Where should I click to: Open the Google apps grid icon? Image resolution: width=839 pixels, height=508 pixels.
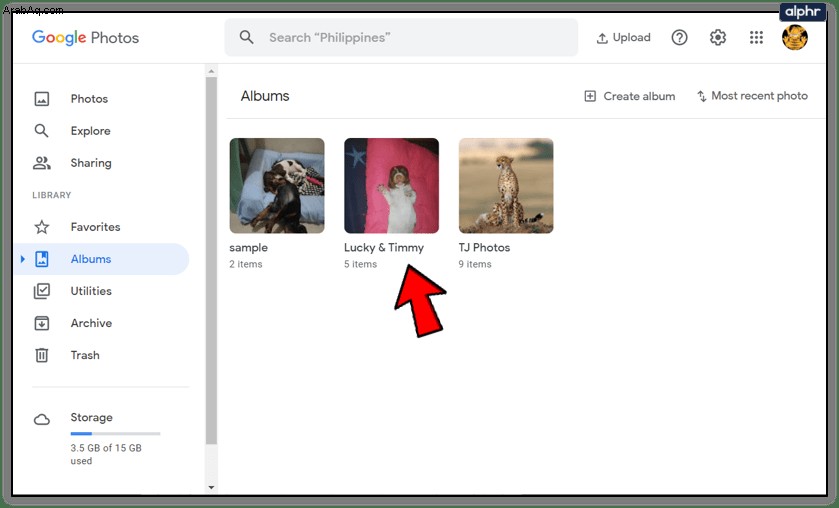(756, 37)
